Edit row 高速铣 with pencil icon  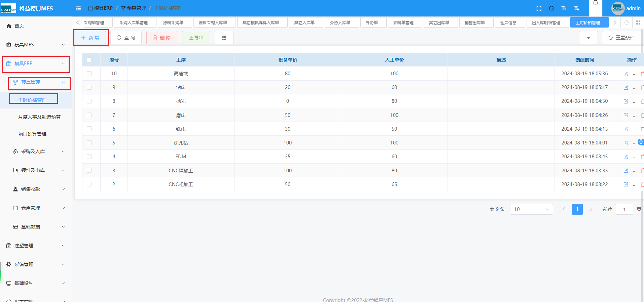point(626,74)
